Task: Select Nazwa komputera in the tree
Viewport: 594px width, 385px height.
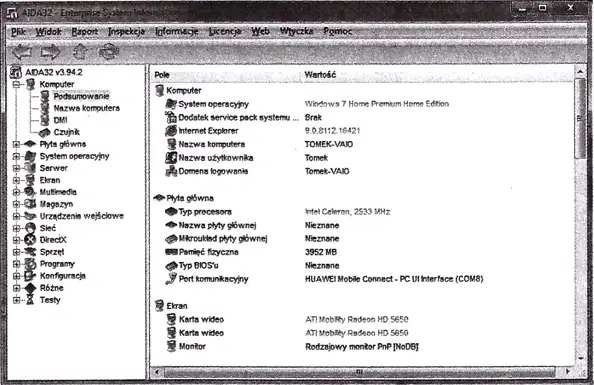Action: tap(87, 108)
